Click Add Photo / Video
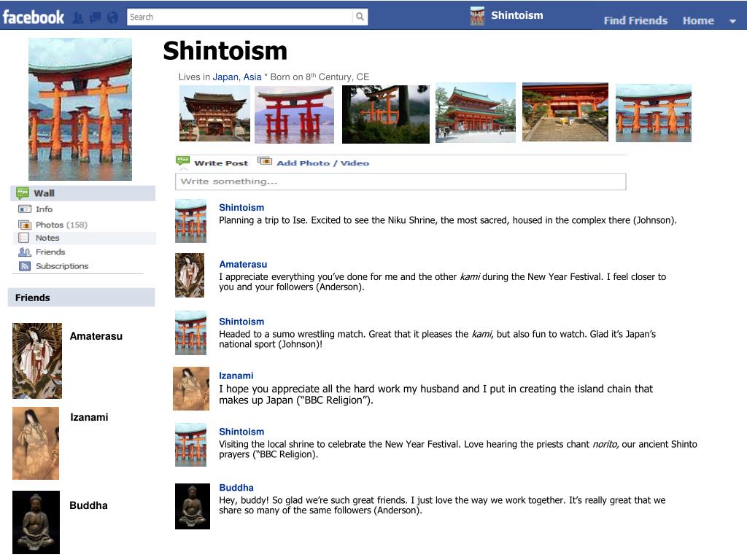The width and height of the screenshot is (747, 560). pyautogui.click(x=323, y=163)
